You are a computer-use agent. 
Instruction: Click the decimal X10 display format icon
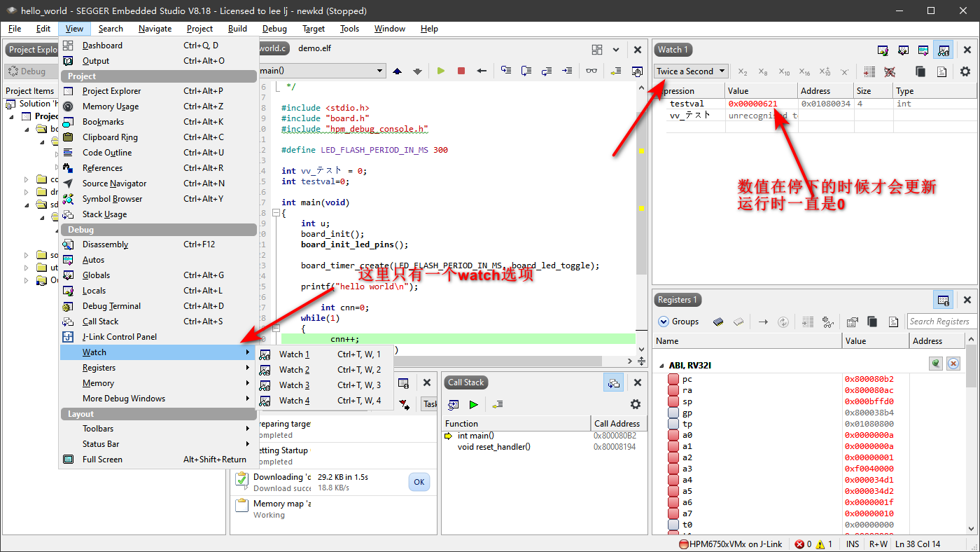784,71
